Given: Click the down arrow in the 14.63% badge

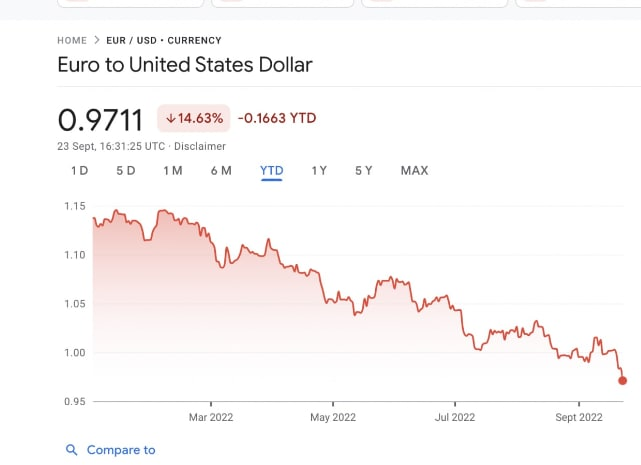Looking at the screenshot, I should [x=170, y=118].
